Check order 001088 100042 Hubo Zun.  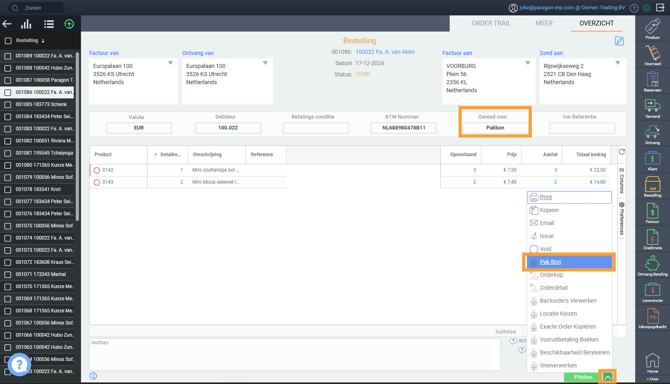7,68
